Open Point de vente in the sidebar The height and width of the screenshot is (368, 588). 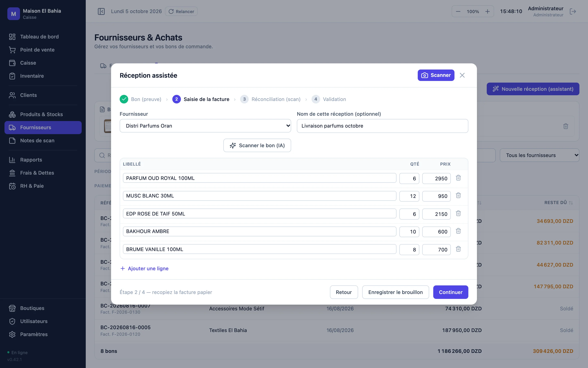[x=43, y=50]
